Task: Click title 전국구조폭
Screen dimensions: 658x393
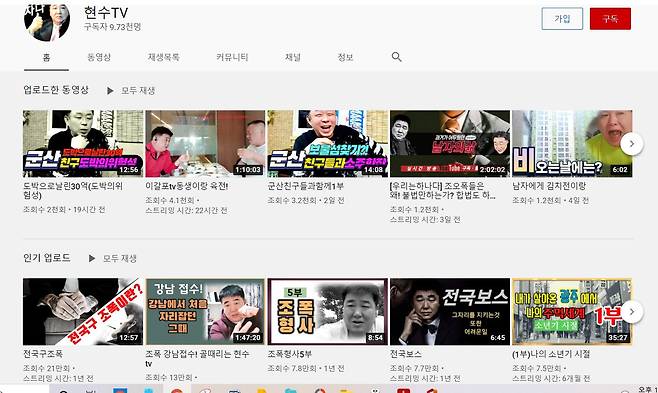Action: point(43,354)
